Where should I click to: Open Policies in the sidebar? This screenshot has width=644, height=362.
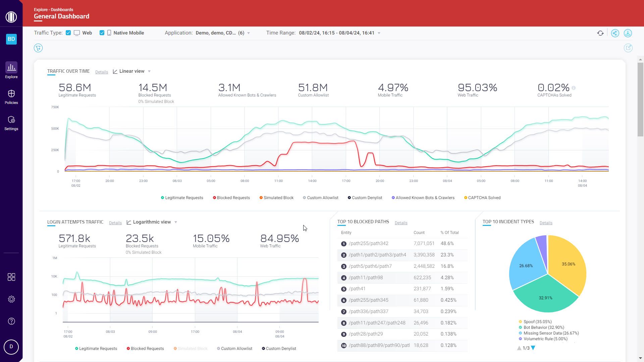point(11,97)
